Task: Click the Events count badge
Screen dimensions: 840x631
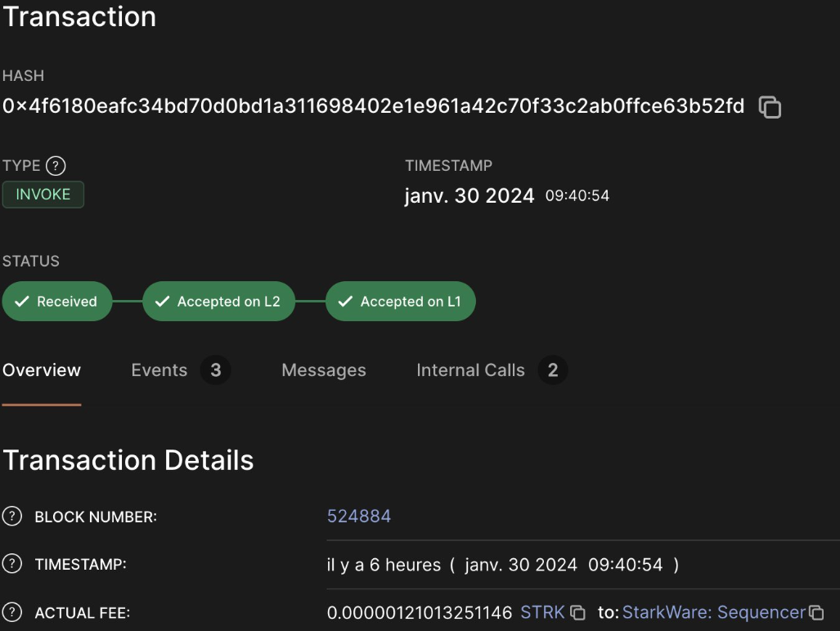Action: click(216, 370)
